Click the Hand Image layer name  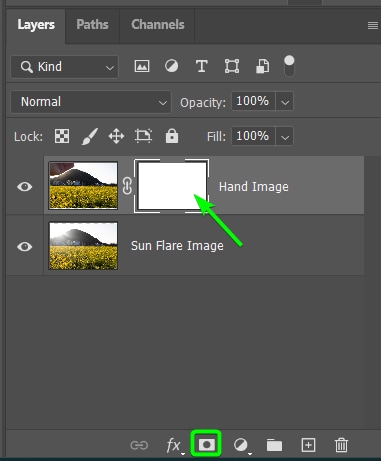coord(254,187)
